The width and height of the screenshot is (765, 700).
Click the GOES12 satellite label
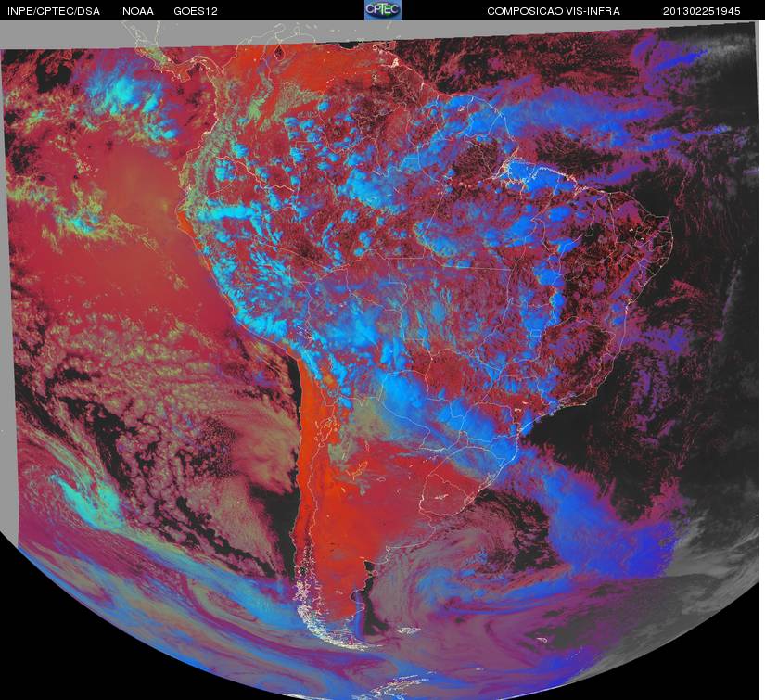[196, 11]
